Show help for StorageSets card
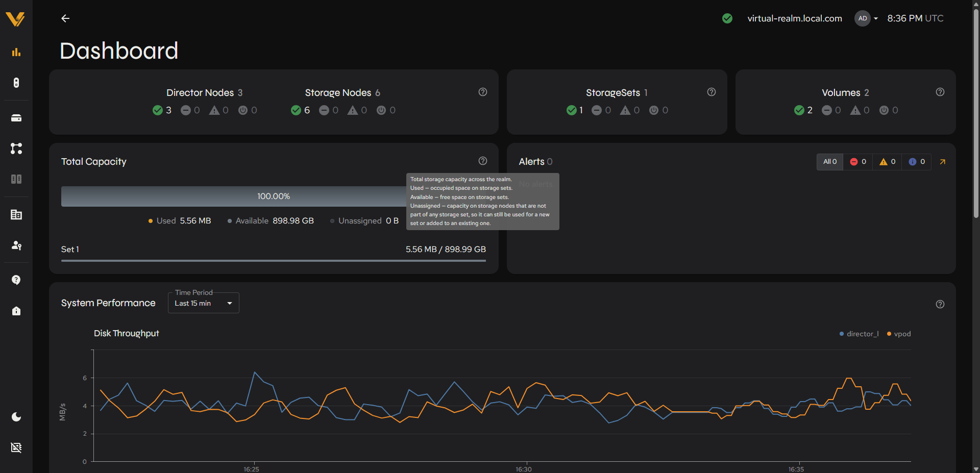This screenshot has width=980, height=473. pos(712,92)
